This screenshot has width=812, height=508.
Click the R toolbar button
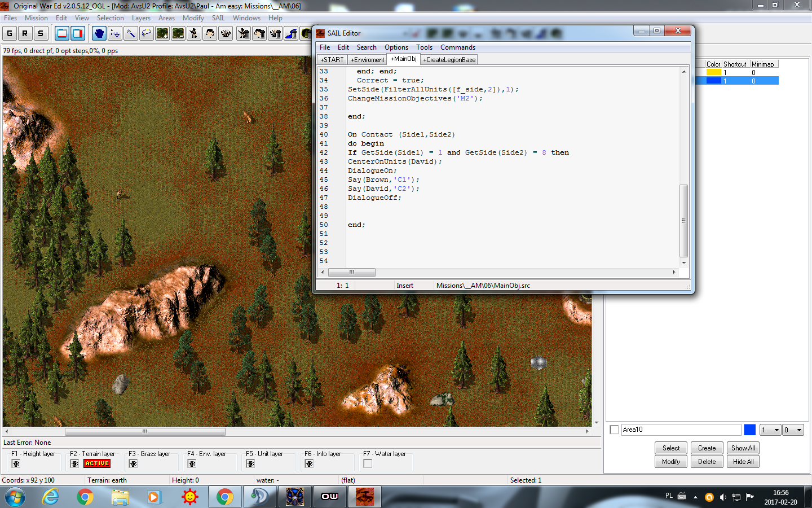coord(25,33)
